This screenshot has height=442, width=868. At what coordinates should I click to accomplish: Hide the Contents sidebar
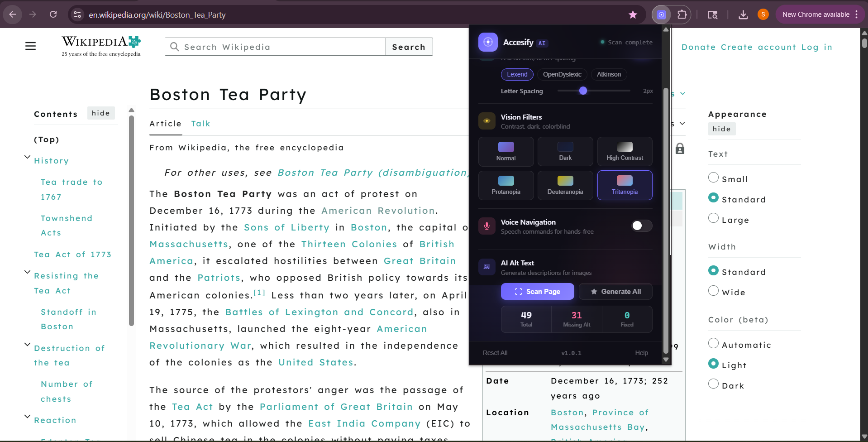tap(101, 113)
